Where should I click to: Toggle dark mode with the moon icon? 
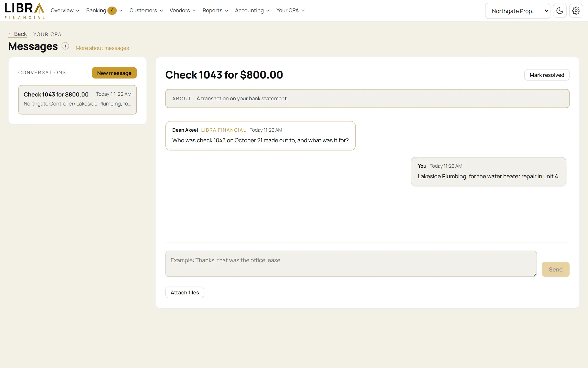tap(560, 11)
